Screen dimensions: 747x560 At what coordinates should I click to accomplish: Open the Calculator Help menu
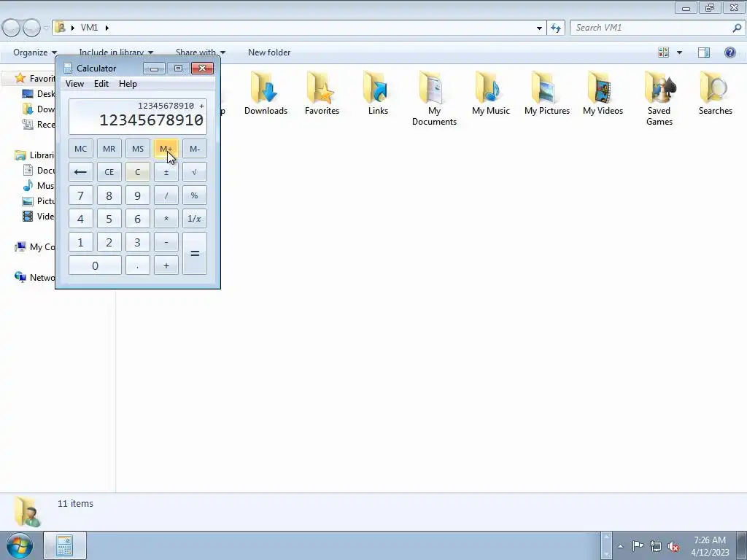[128, 84]
